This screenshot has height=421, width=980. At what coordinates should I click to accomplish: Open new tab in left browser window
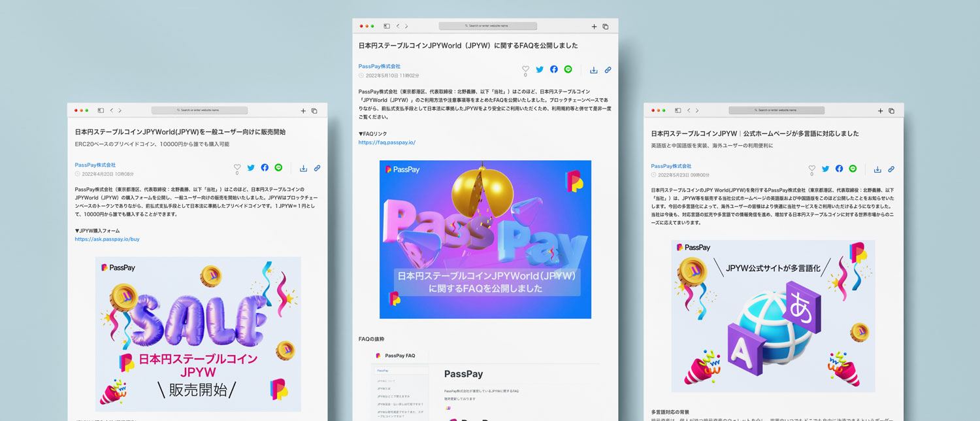click(303, 111)
